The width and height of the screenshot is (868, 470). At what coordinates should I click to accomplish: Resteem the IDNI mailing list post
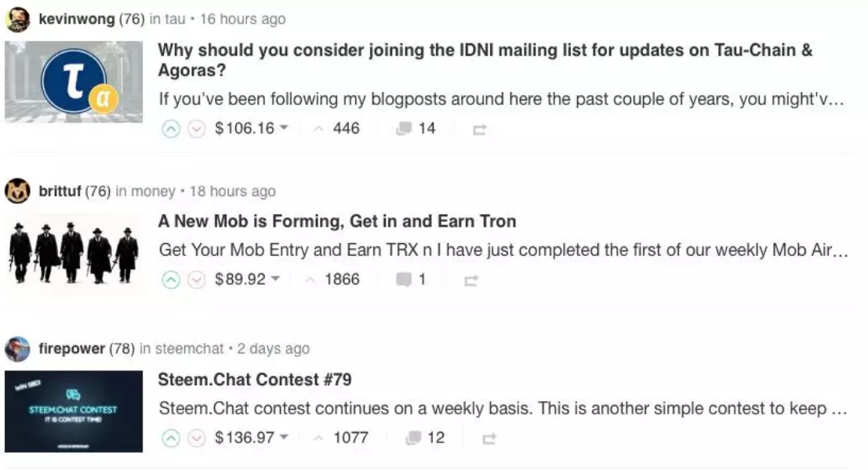(479, 129)
